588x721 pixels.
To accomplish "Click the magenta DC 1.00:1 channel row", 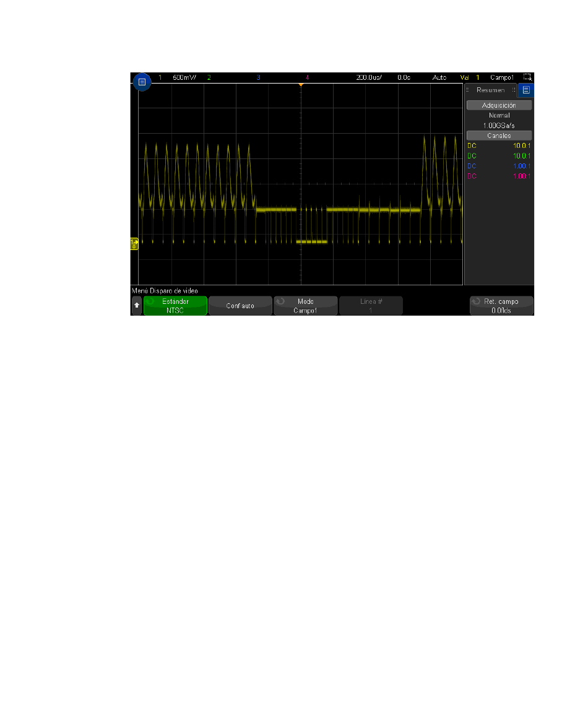I will (x=499, y=176).
